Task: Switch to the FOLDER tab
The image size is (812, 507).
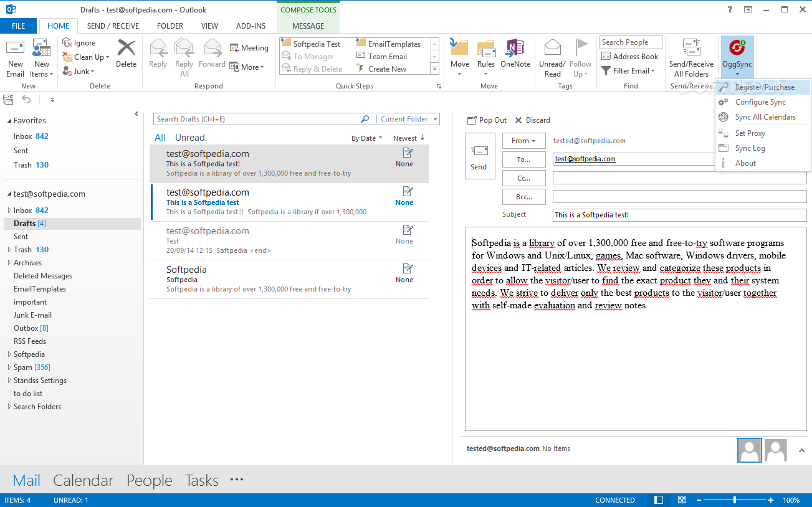Action: click(x=170, y=26)
